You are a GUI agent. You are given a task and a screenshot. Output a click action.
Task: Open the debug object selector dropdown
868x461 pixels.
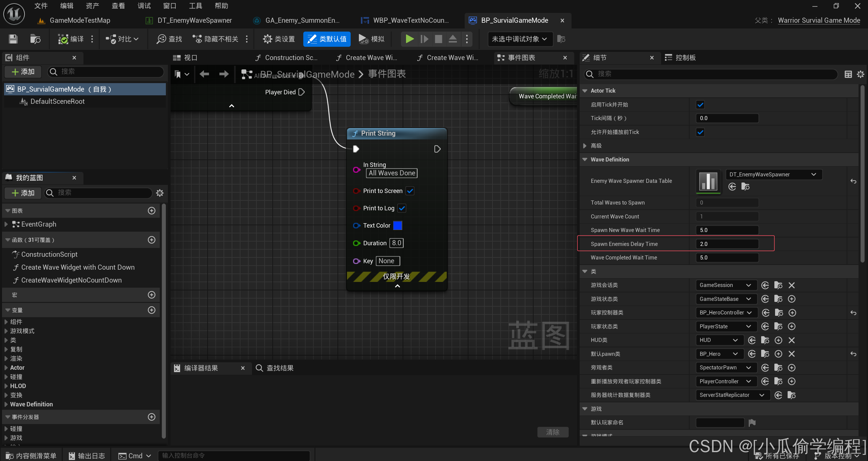(519, 39)
